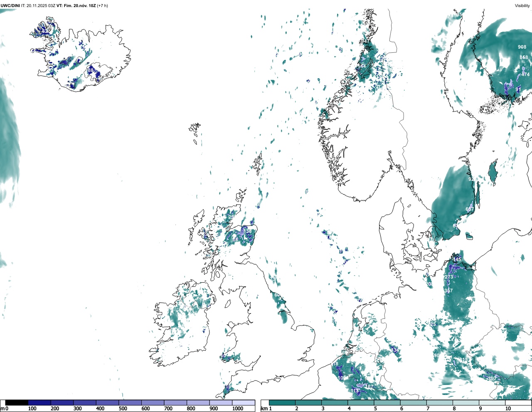
Task: Click the "86" visibility value over Scotland
Action: pos(236,239)
